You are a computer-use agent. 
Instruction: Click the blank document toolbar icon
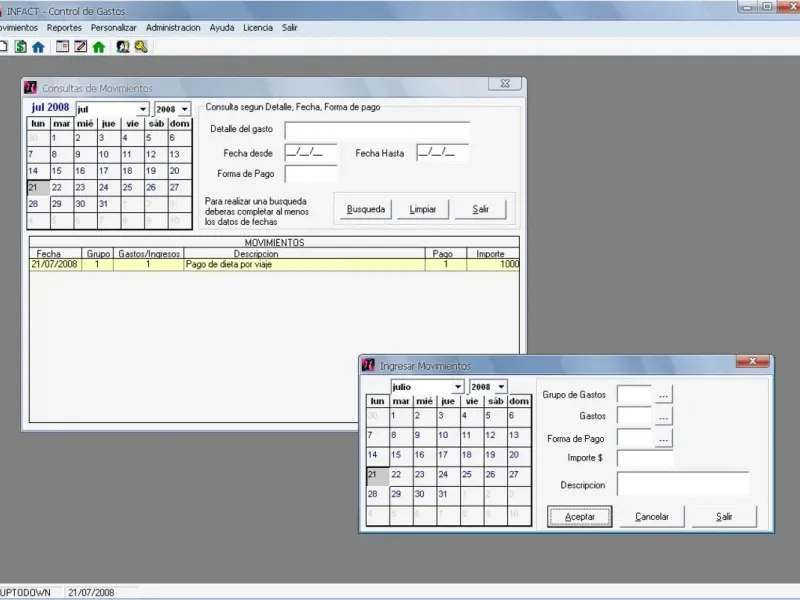3,47
